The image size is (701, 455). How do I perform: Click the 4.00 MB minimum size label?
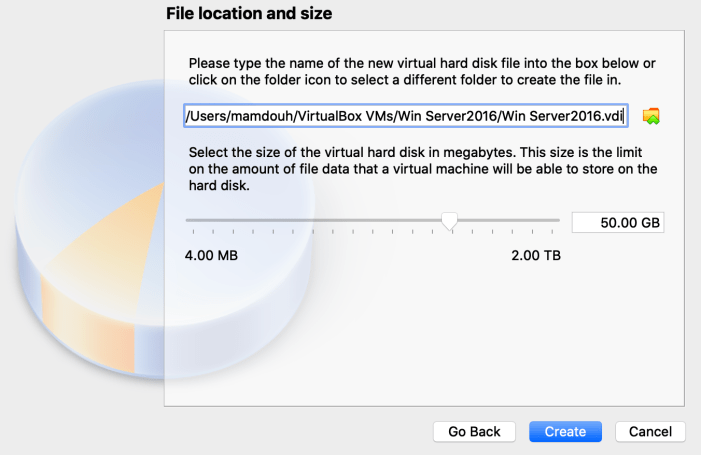(211, 256)
